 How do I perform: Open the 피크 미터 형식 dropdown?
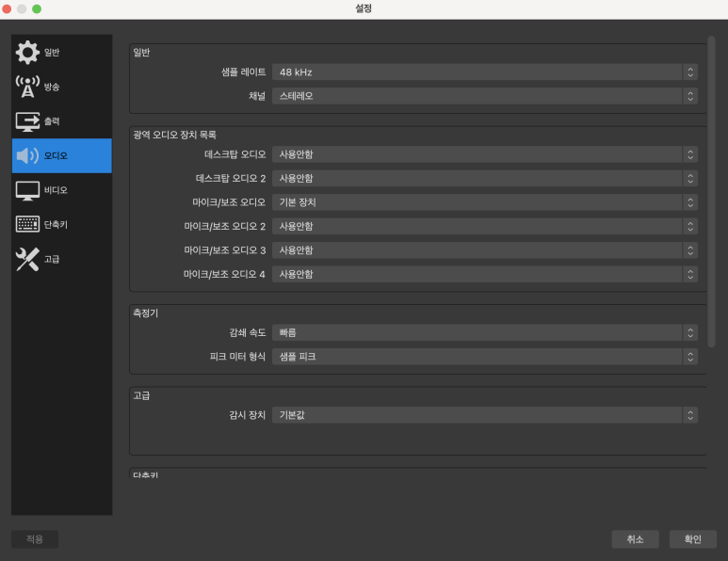pos(485,357)
